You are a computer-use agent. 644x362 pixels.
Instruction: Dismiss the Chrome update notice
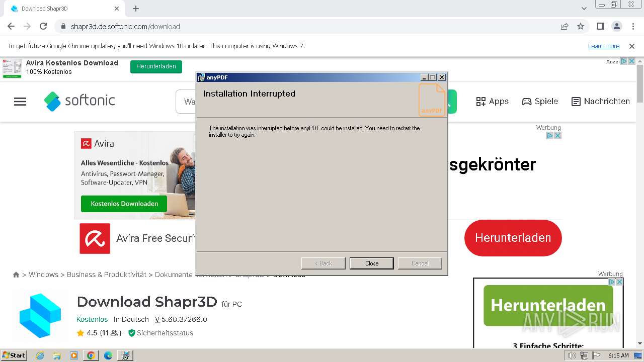[632, 46]
